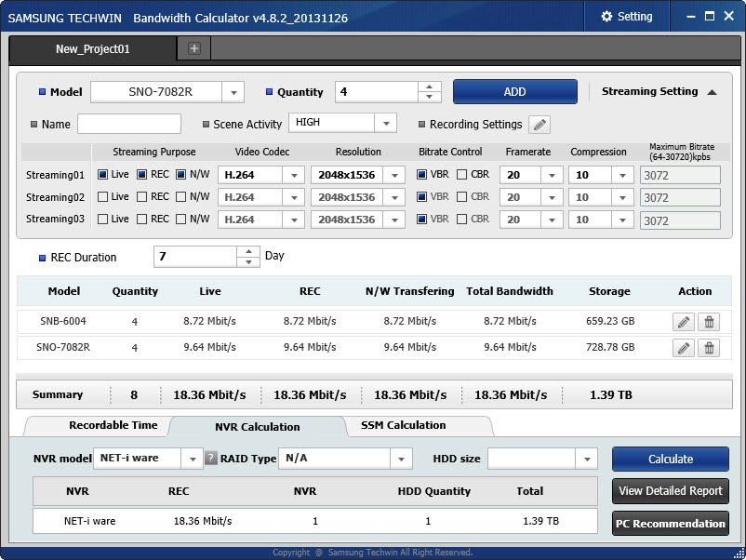Screen dimensions: 746x560
Task: Delete the SNO-7082R camera entry
Action: coord(709,348)
